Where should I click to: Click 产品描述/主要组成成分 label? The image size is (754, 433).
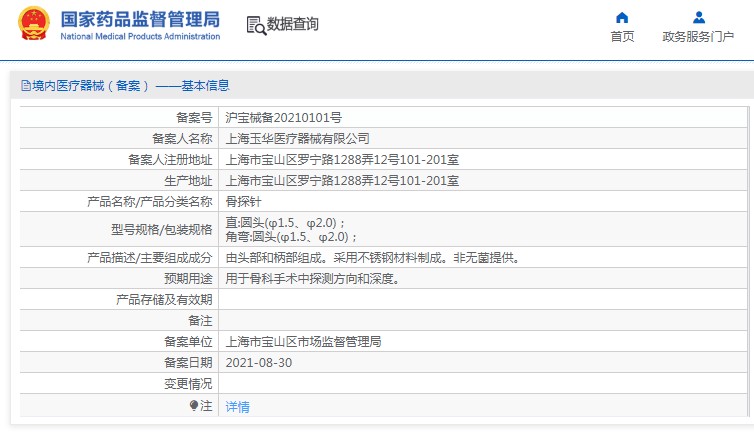click(x=150, y=258)
